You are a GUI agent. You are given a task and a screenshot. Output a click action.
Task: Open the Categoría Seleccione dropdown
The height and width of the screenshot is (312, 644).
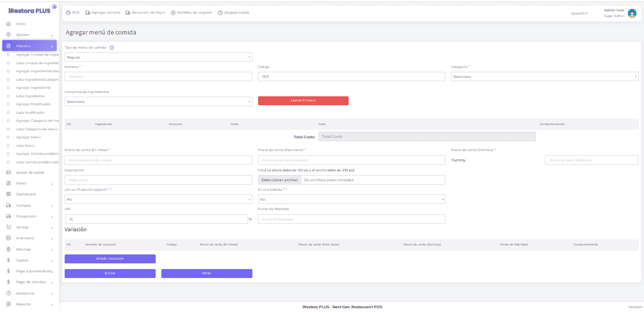tap(544, 76)
